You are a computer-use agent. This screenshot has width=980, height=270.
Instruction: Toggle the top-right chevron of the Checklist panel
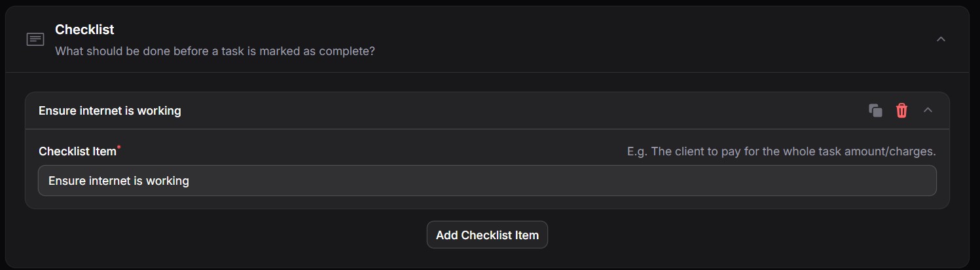[941, 39]
